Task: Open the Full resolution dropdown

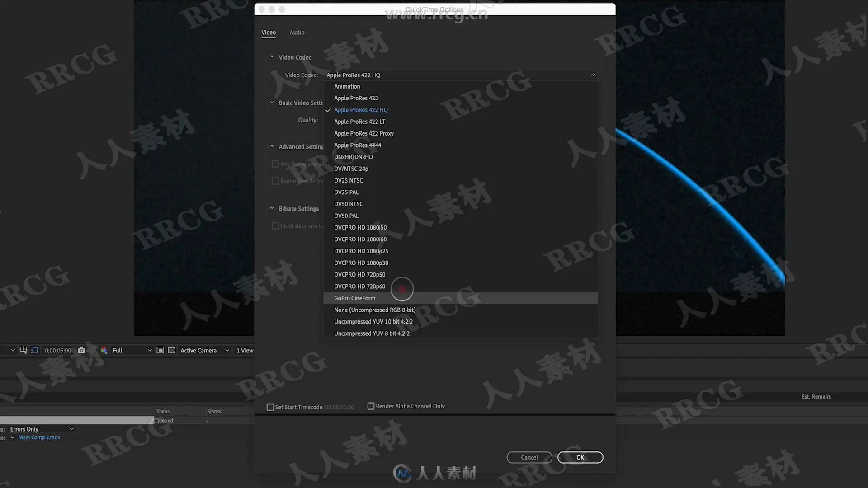Action: (132, 350)
